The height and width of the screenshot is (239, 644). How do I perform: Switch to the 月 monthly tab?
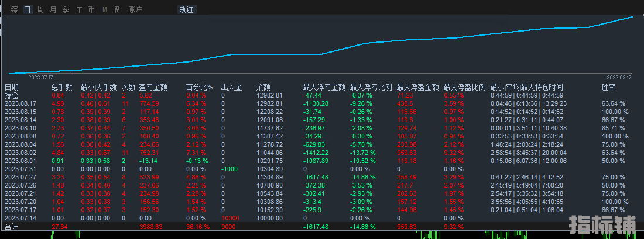pyautogui.click(x=53, y=9)
